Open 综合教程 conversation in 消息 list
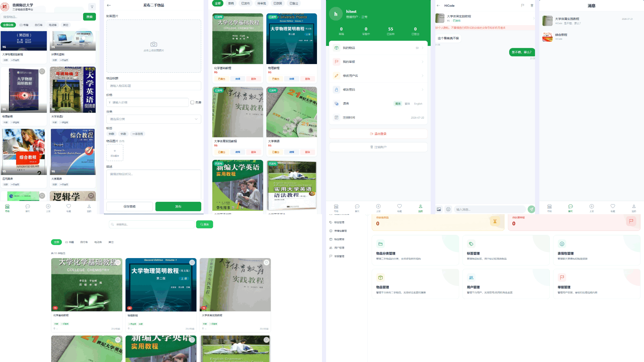The height and width of the screenshot is (362, 644). coord(592,37)
